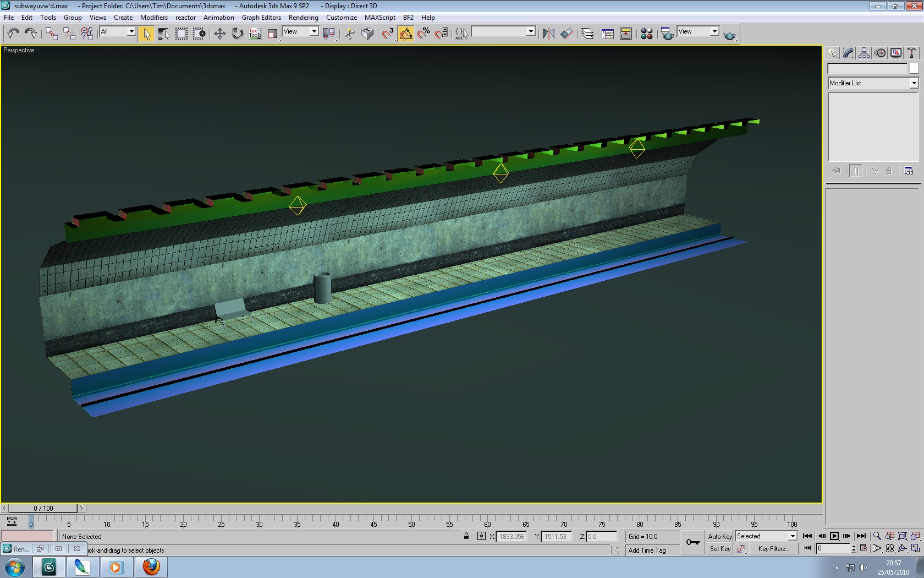Toggle the Selection Lock padlock
This screenshot has width=924, height=578.
click(466, 536)
